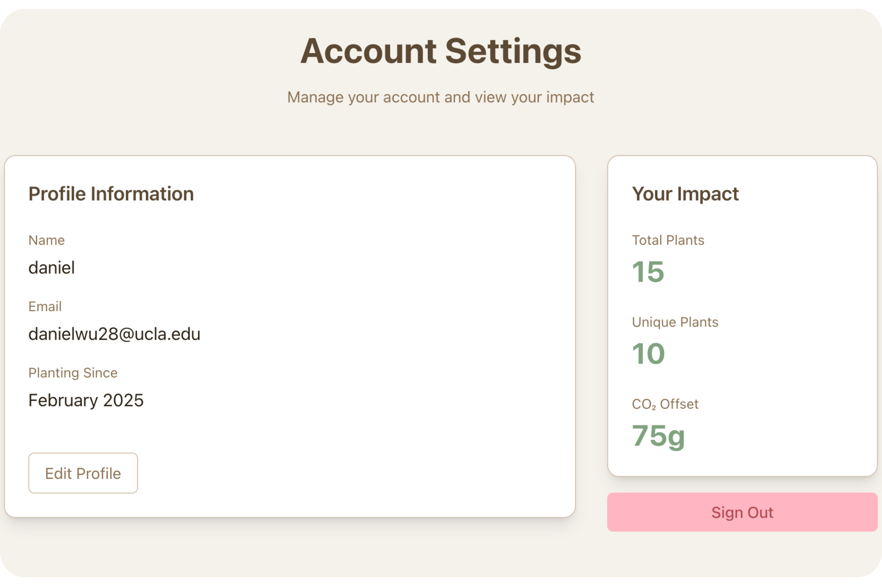Select the February 2025 date value
The image size is (882, 588).
point(86,400)
